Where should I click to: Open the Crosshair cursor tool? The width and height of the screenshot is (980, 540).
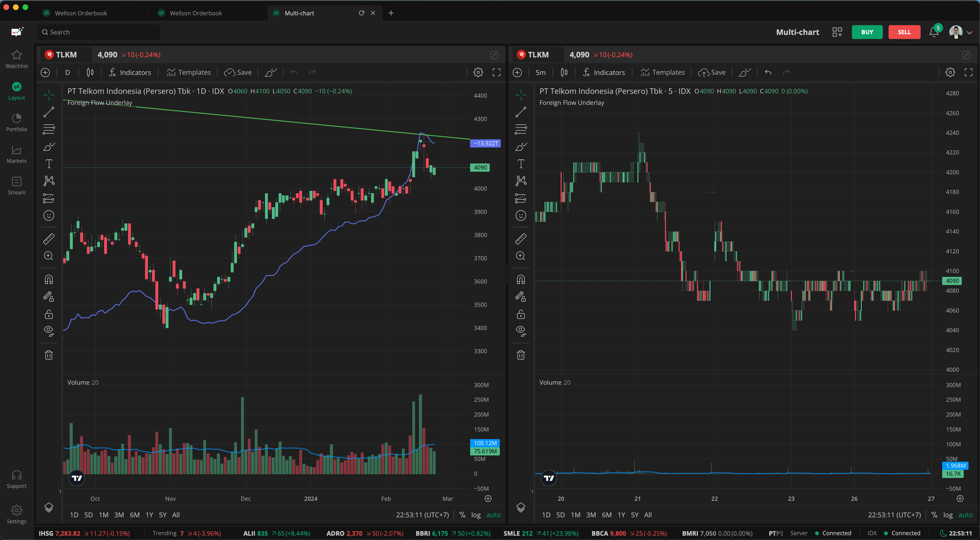[x=49, y=95]
